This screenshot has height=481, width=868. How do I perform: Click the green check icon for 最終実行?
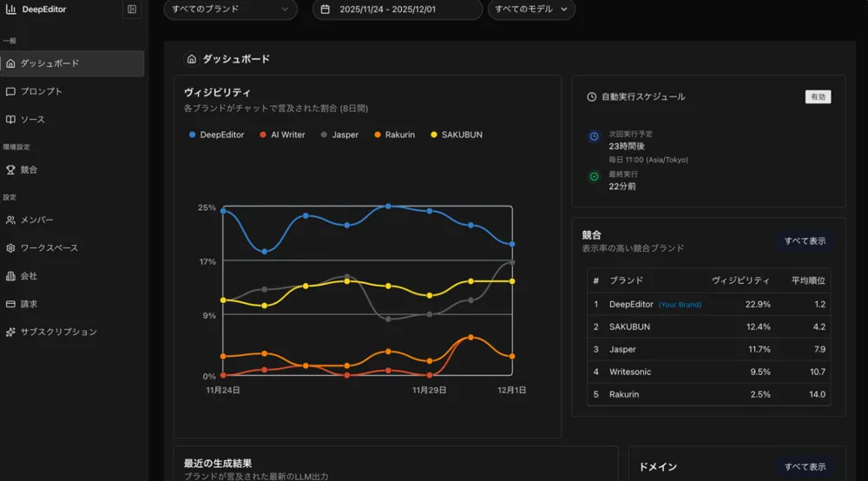tap(594, 176)
